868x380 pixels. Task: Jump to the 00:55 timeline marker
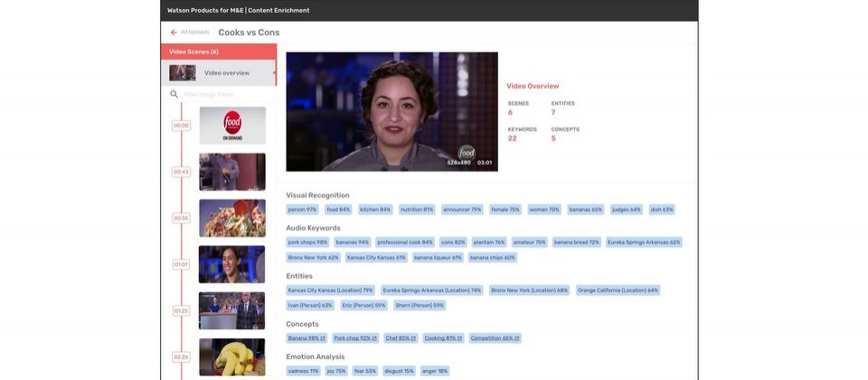pyautogui.click(x=181, y=218)
